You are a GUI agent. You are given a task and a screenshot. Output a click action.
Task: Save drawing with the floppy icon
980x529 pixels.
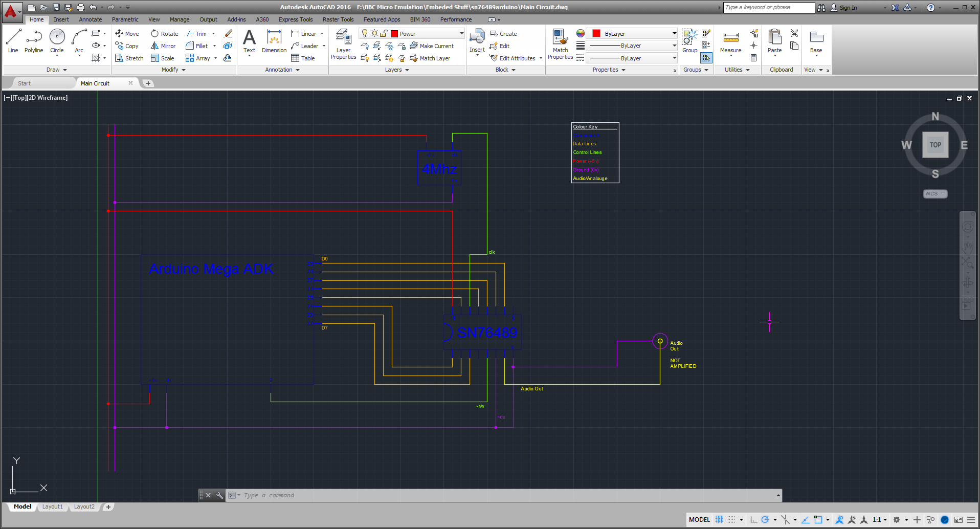pos(56,7)
